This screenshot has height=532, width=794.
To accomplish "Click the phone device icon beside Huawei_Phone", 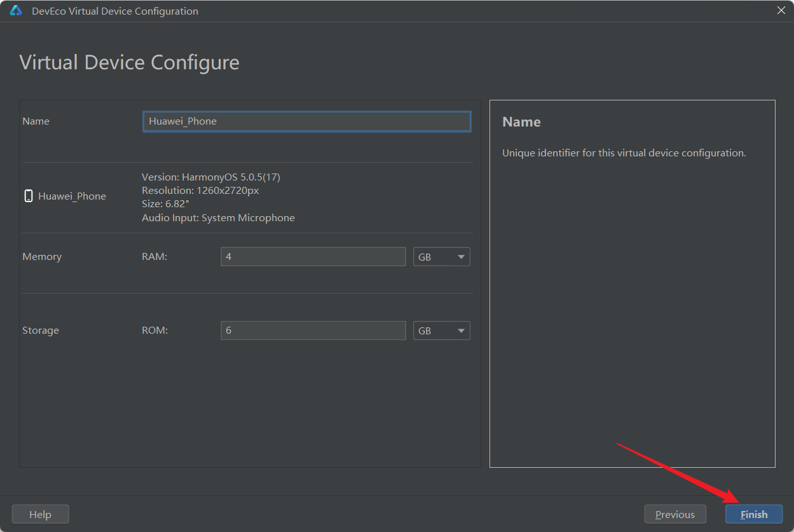I will (29, 196).
